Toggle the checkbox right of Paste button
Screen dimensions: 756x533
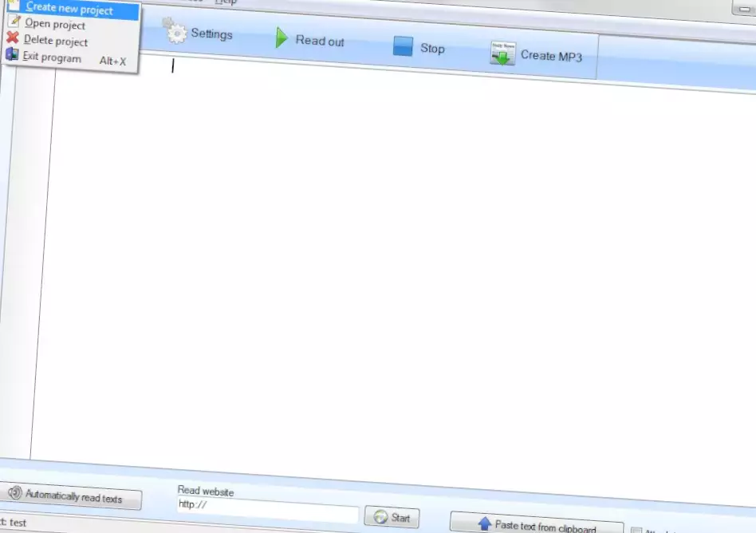tap(636, 530)
